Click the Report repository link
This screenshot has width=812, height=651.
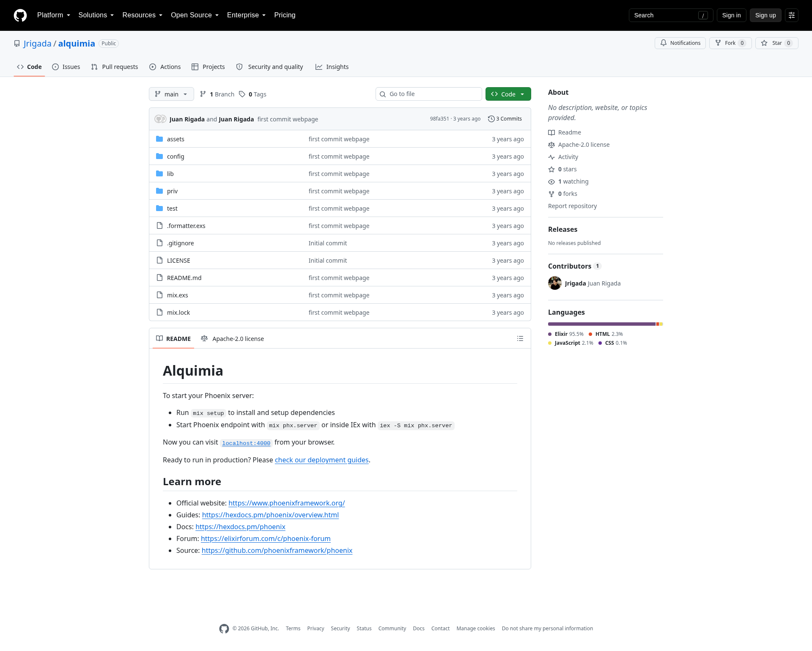(573, 206)
